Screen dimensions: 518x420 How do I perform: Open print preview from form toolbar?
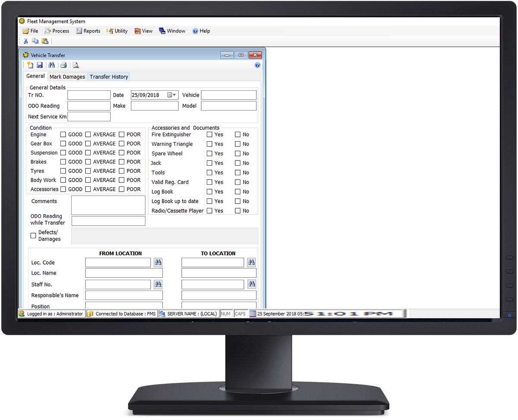[x=76, y=65]
